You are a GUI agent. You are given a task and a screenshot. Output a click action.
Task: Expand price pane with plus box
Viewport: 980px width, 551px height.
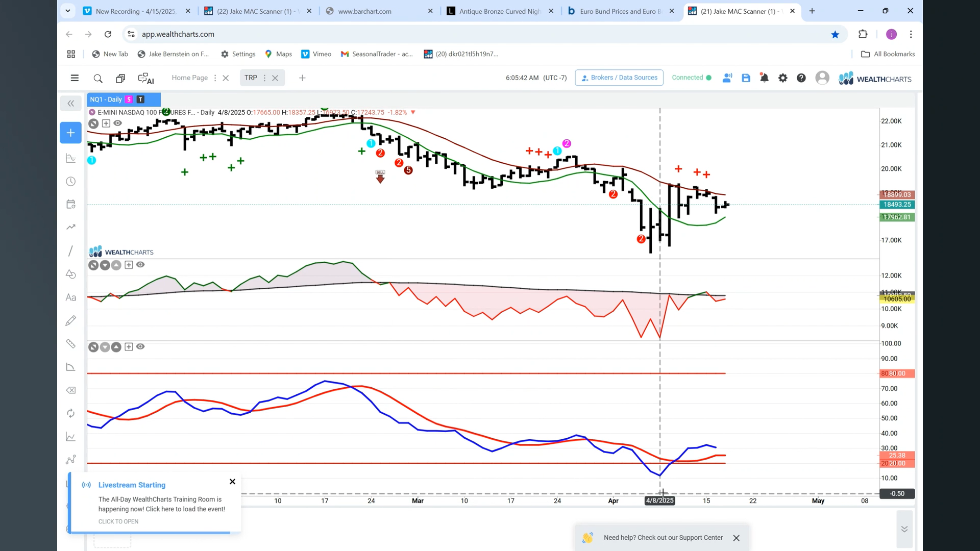click(106, 123)
